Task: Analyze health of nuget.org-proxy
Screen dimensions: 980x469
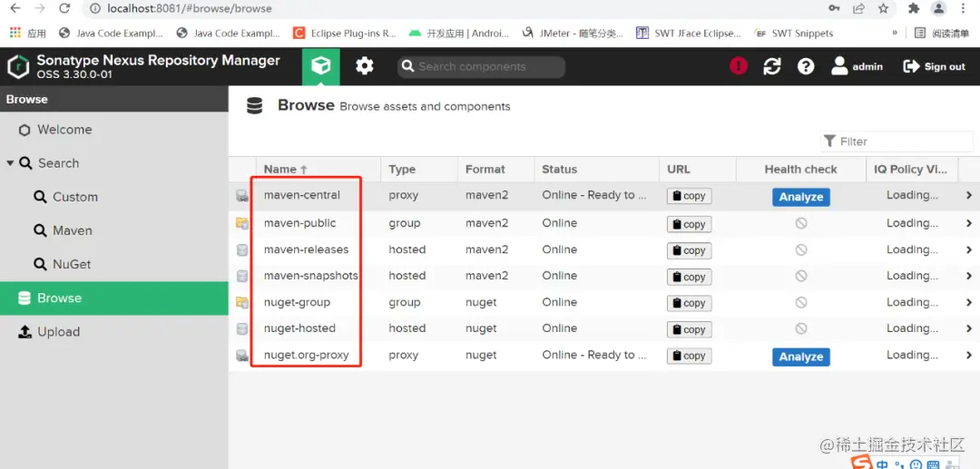Action: click(800, 357)
